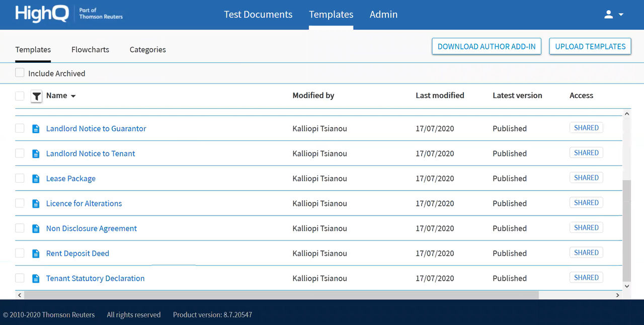Viewport: 644px width, 325px height.
Task: Click the scroll down arrow of table
Action: (626, 286)
